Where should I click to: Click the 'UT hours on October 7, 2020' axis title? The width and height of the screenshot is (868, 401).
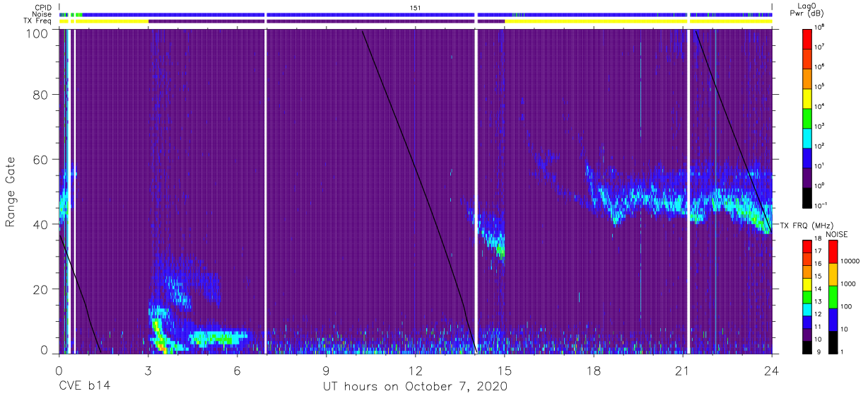(415, 387)
